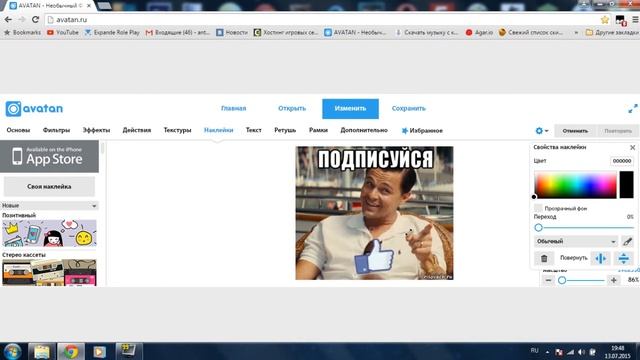Open the YouTube bookmark
This screenshot has height=360, width=640.
pos(62,32)
